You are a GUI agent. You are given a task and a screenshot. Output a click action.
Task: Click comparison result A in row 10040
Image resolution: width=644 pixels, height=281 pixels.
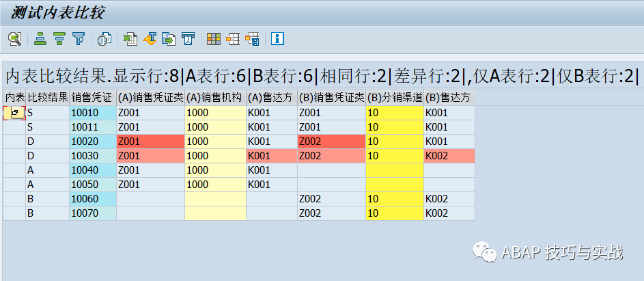click(x=48, y=170)
